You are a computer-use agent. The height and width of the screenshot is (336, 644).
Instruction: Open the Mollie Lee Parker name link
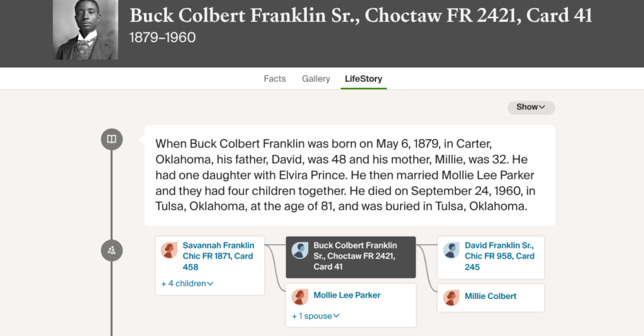click(x=347, y=295)
